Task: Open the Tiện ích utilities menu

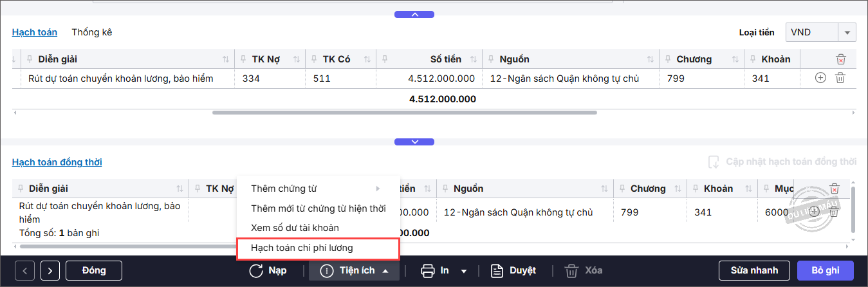Action: [355, 271]
